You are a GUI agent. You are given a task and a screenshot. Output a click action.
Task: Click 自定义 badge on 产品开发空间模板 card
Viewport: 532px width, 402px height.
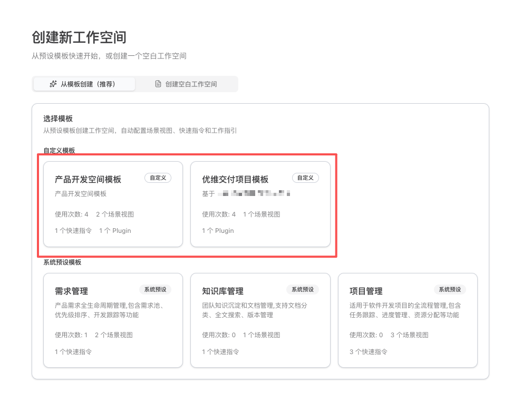point(158,178)
